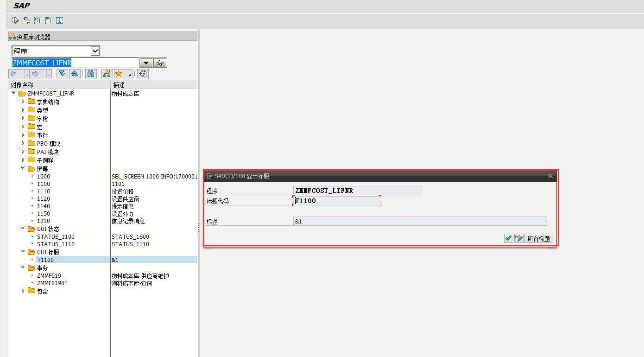Click the refresh icon in the repository browser
Image resolution: width=644 pixels, height=357 pixels.
143,73
